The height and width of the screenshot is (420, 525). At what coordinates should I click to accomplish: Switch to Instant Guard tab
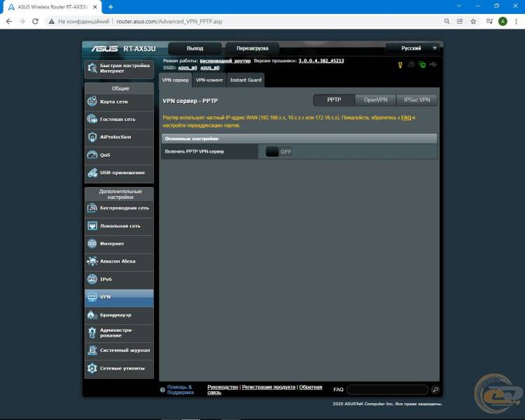(246, 80)
